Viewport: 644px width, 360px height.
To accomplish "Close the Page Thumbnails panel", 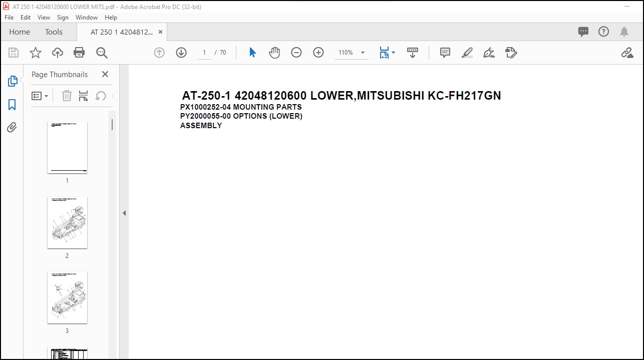I will click(105, 74).
